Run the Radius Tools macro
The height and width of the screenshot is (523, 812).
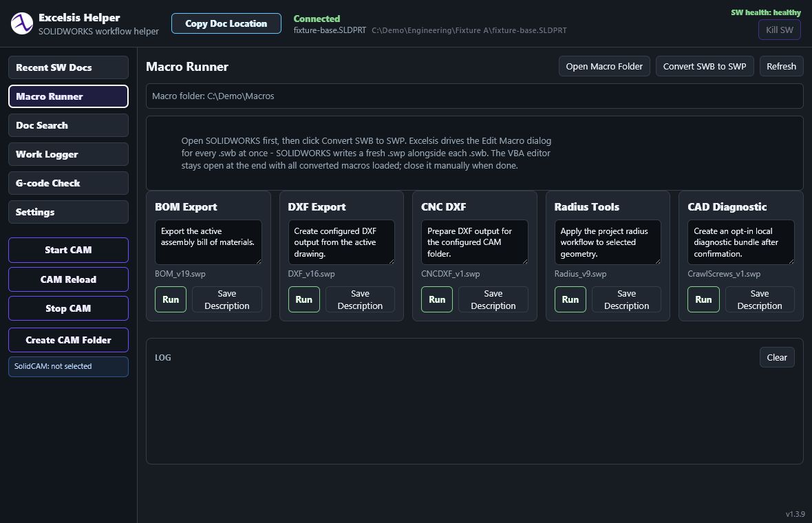[570, 299]
